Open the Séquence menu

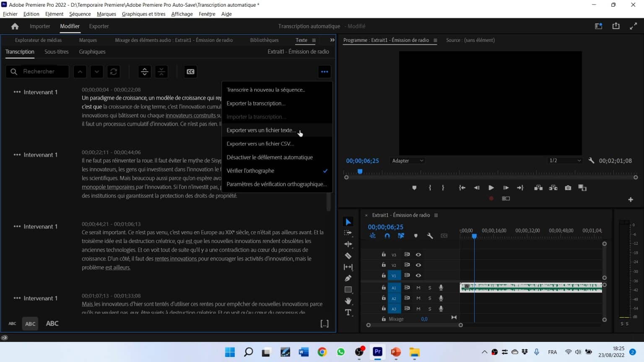[80, 14]
